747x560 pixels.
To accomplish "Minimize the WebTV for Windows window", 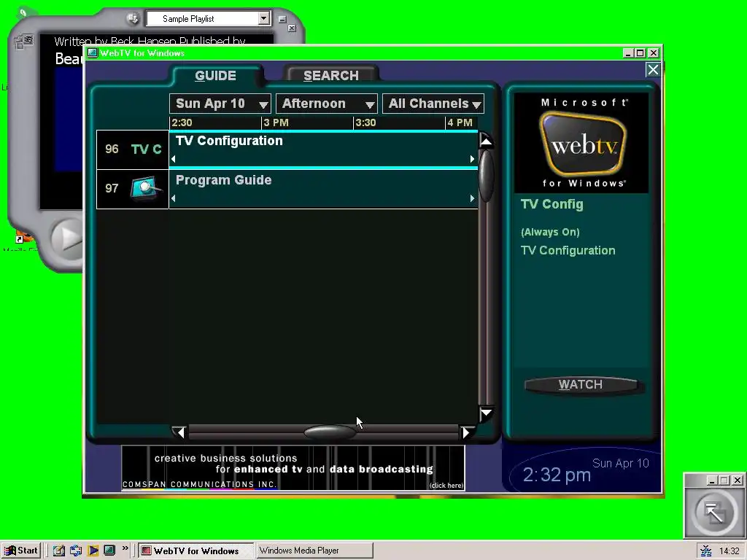I will [x=628, y=52].
